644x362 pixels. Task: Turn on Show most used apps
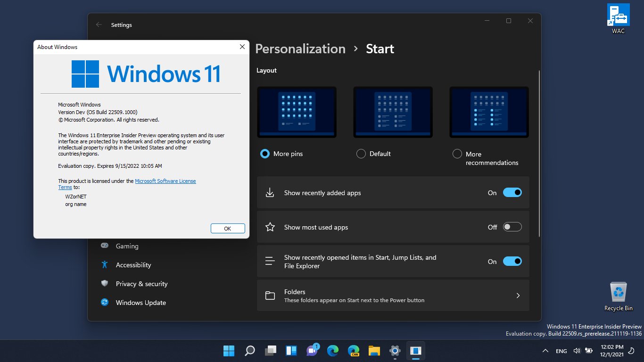pyautogui.click(x=512, y=227)
